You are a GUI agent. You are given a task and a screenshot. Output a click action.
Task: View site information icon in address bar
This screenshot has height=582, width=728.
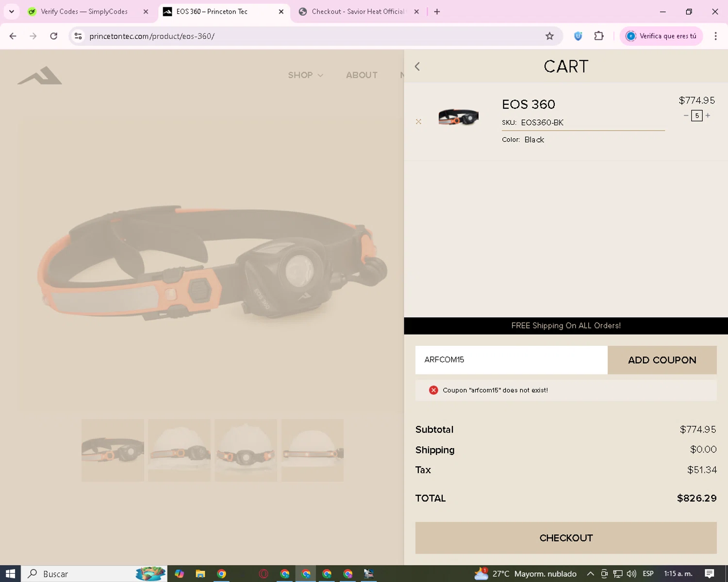click(78, 36)
